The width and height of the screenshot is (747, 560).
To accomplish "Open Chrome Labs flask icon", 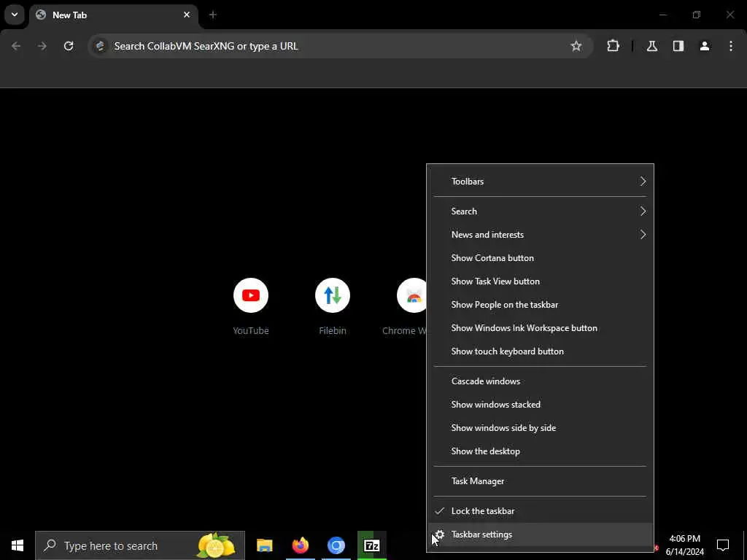I will click(652, 46).
